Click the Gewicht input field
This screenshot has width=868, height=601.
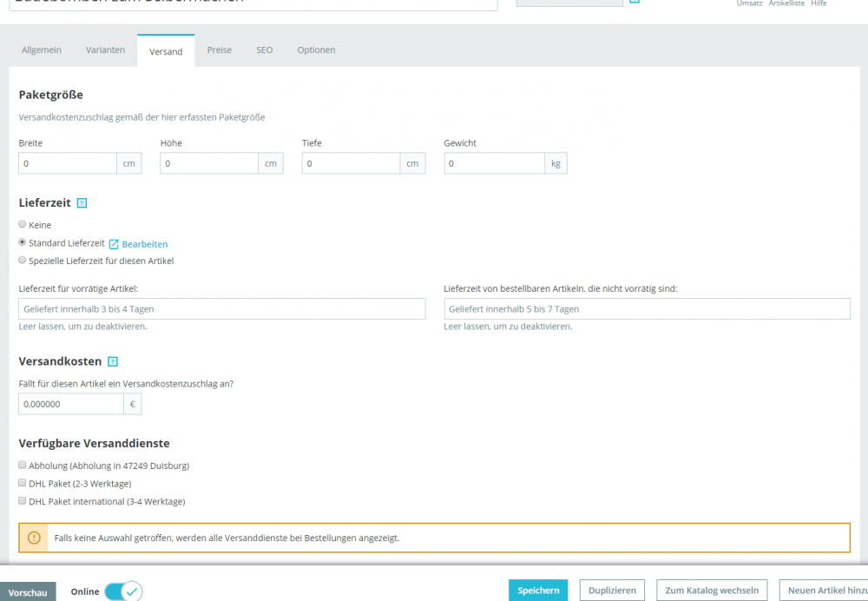pos(495,163)
